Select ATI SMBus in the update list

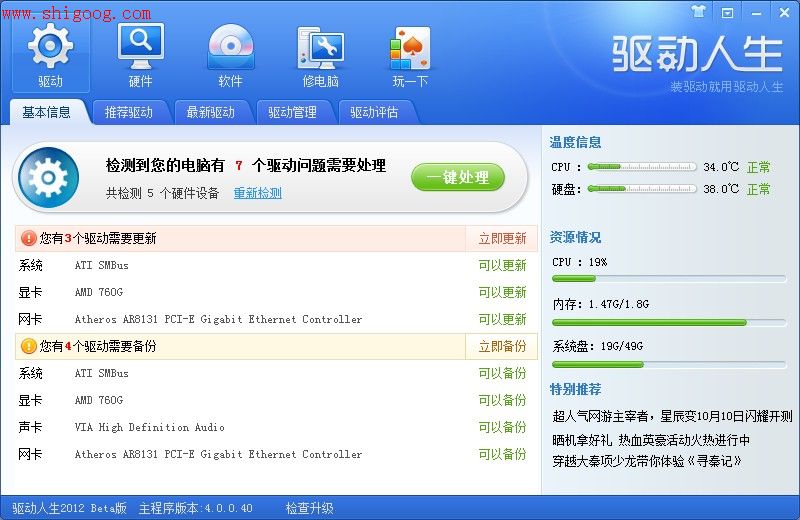102,265
